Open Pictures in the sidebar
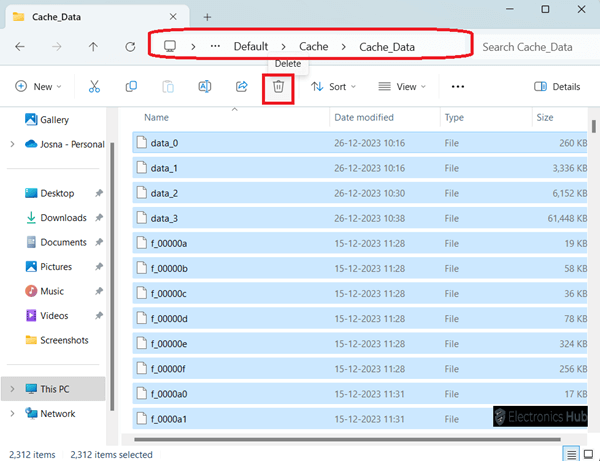This screenshot has height=461, width=600. pos(48,267)
